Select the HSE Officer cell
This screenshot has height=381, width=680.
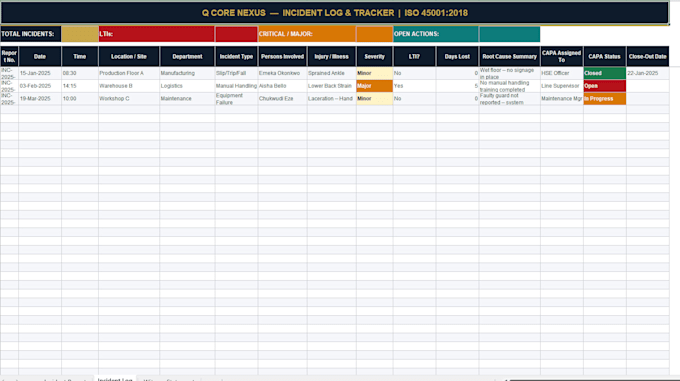562,73
